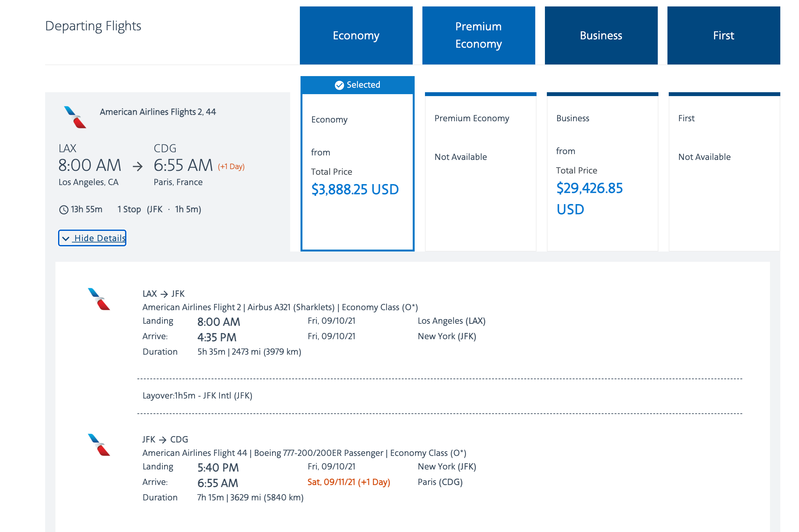Collapse flight info with Hide Details

pyautogui.click(x=99, y=238)
